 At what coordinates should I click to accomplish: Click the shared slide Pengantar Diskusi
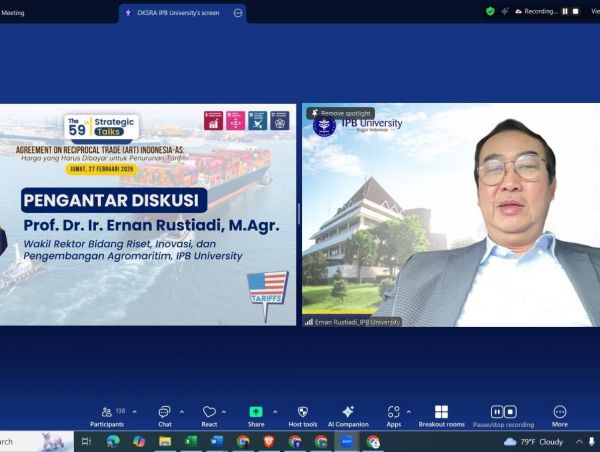coord(148,215)
